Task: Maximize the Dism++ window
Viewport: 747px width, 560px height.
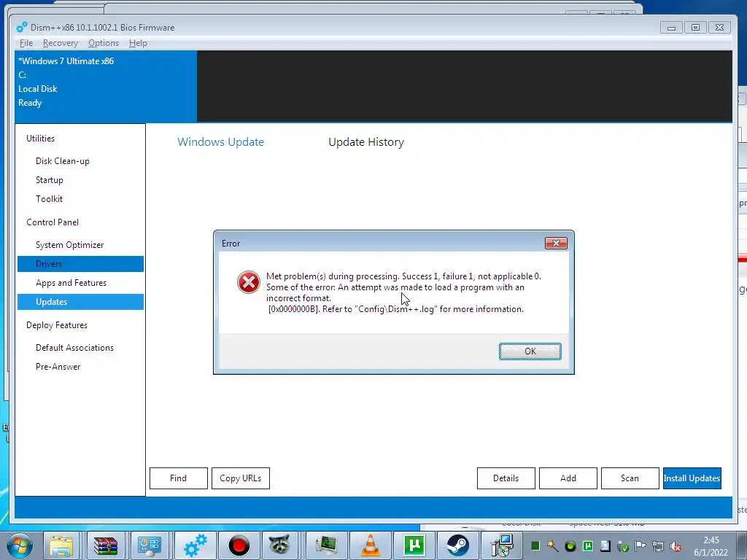Action: 695,28
